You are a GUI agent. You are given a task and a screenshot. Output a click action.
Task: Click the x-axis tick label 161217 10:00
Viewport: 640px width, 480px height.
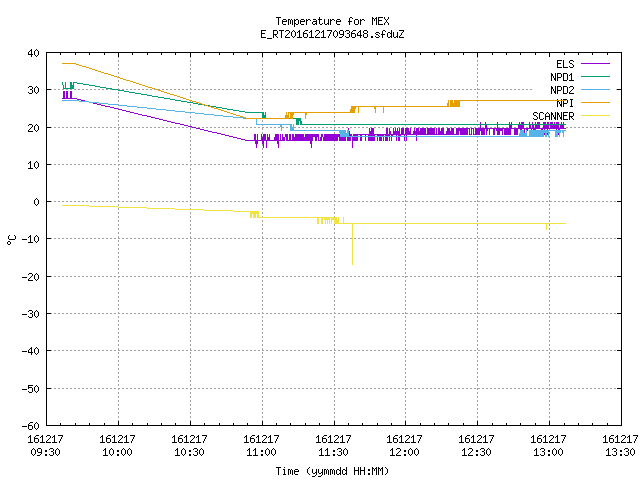pos(118,446)
